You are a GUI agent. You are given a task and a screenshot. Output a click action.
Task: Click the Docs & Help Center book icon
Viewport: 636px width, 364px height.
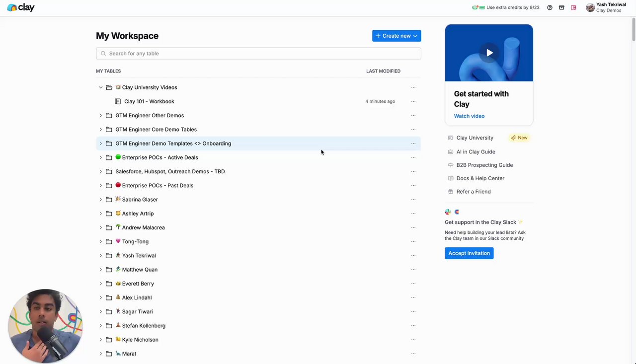(x=451, y=178)
